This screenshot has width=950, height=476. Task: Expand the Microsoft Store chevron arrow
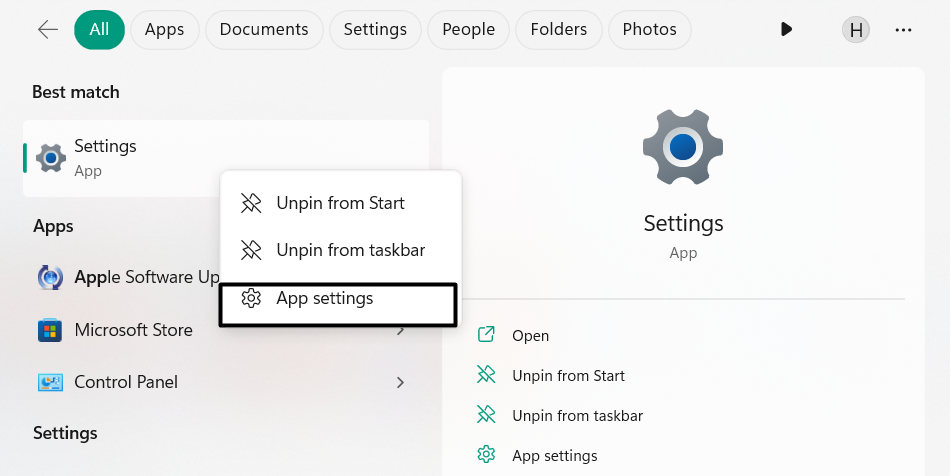pos(400,330)
